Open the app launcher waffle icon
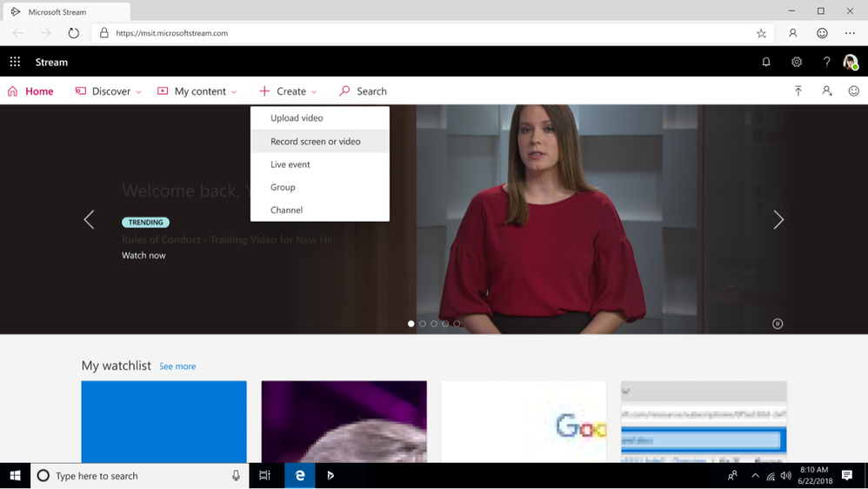Viewport: 868px width, 489px height. point(15,62)
